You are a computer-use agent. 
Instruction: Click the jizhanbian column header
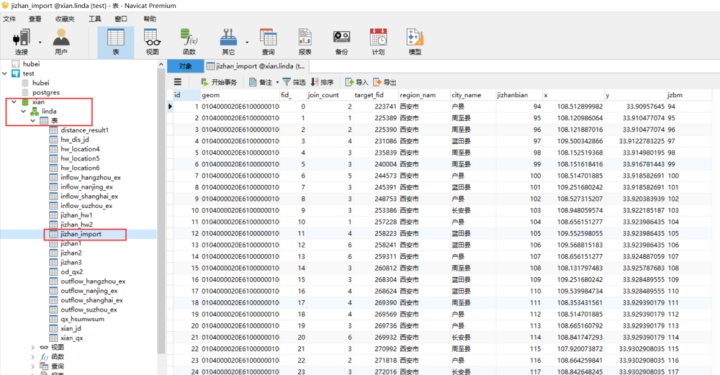pos(518,95)
